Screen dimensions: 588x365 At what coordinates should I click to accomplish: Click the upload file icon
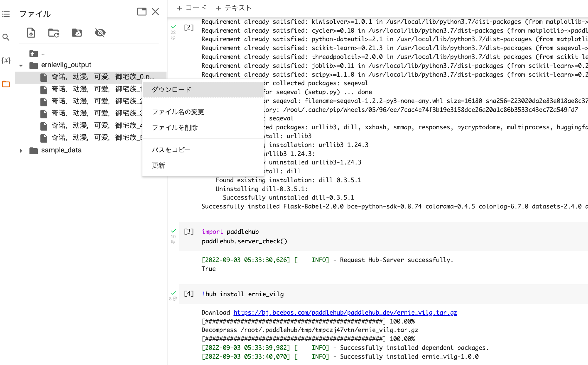click(x=31, y=33)
